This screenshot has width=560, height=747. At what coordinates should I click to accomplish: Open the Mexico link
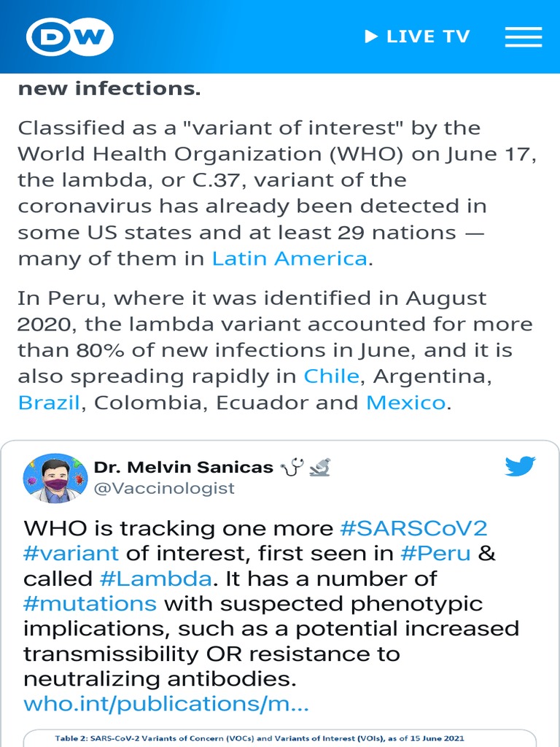coord(405,403)
